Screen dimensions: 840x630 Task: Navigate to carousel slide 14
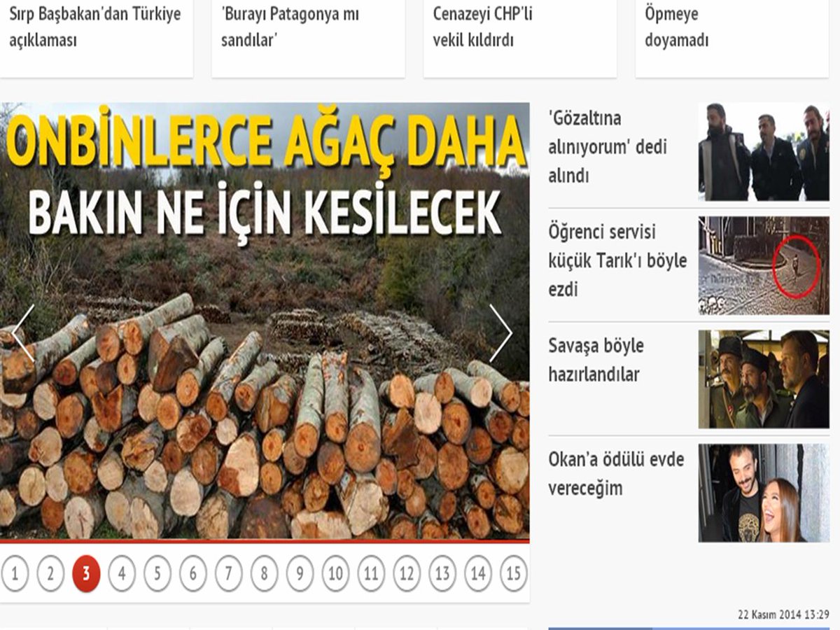478,575
